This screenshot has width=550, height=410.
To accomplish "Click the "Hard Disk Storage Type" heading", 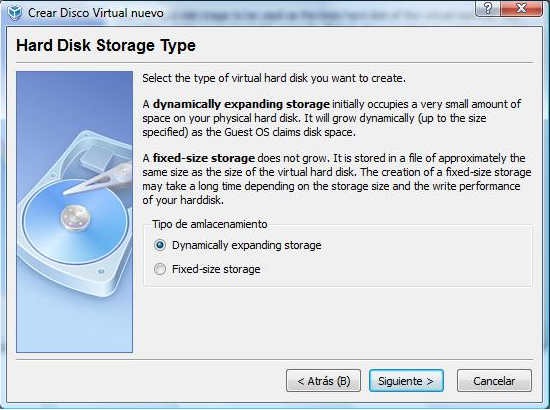I will 106,46.
